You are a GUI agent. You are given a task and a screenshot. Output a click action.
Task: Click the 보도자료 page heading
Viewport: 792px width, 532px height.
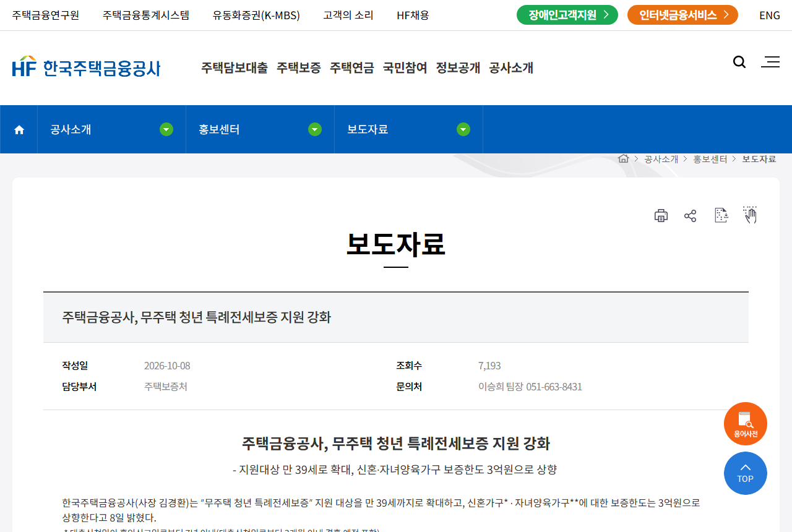(396, 244)
